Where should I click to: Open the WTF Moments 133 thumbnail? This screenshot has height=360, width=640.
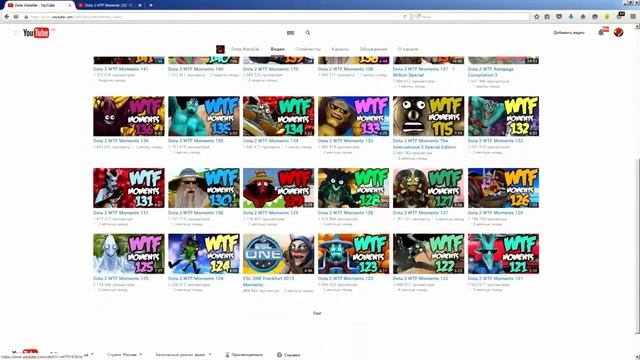(x=353, y=116)
